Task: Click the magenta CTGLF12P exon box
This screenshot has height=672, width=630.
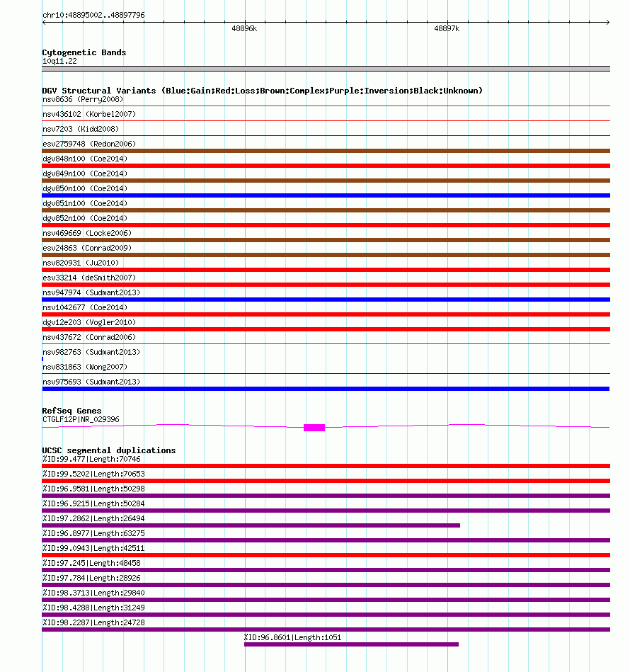Action: click(x=314, y=428)
